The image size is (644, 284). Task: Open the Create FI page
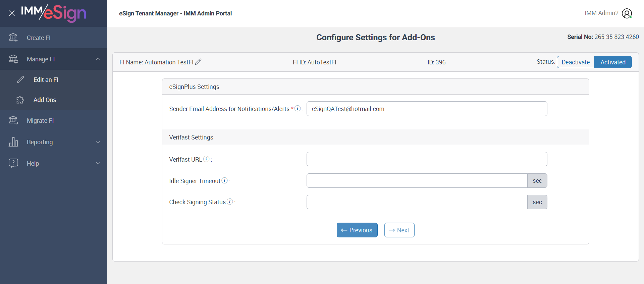(39, 38)
